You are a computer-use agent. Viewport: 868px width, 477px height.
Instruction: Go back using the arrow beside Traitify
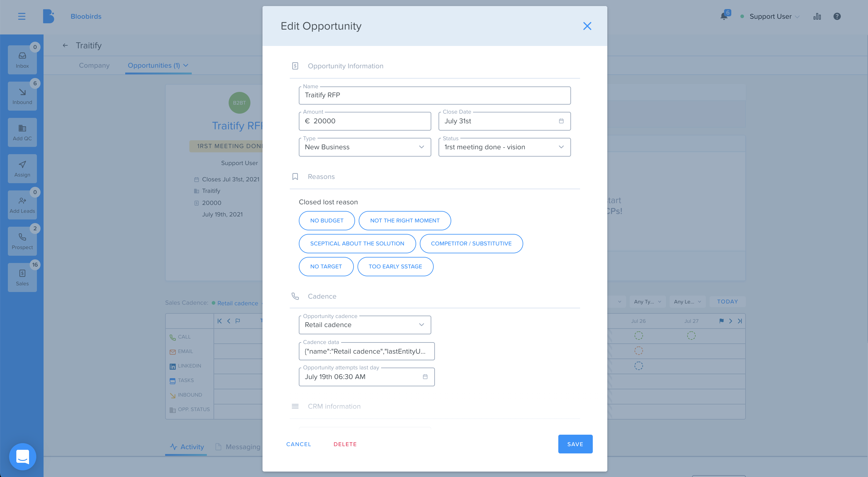pyautogui.click(x=65, y=45)
